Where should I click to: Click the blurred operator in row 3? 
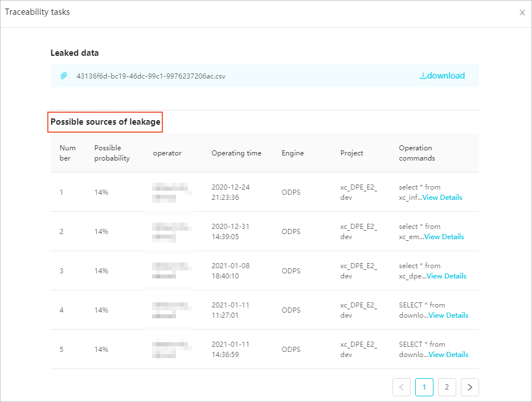tap(171, 270)
